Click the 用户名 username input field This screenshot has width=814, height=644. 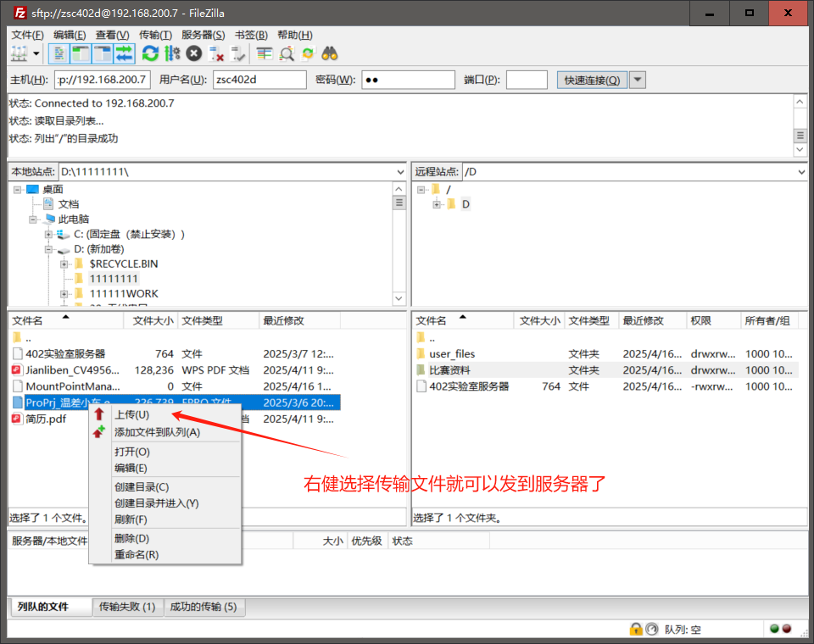tap(259, 80)
